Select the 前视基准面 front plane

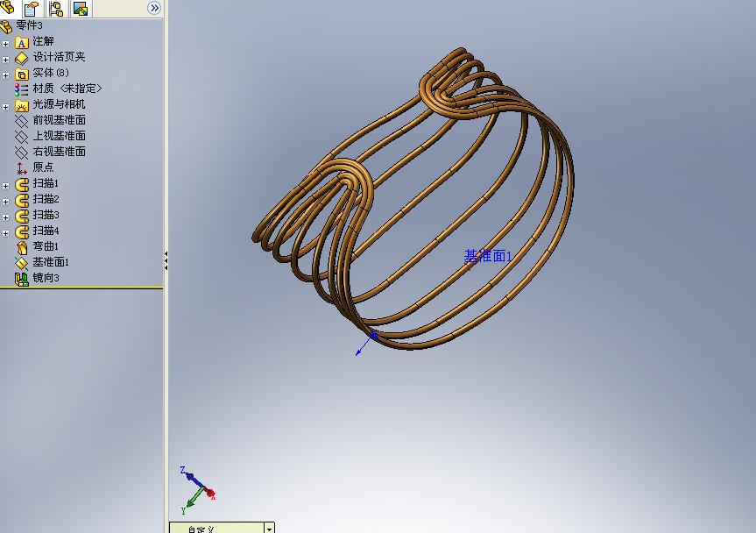pyautogui.click(x=60, y=120)
